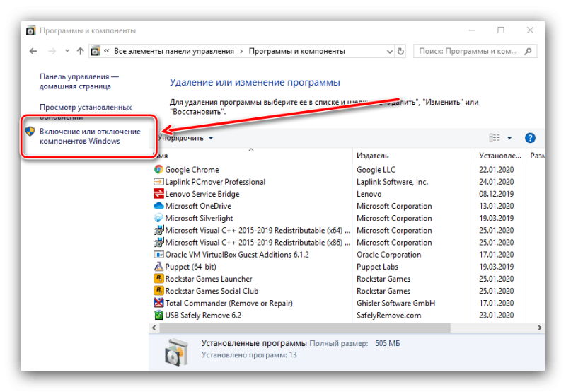Click the Visual C++ Redistributable (x64) icon

tap(158, 230)
